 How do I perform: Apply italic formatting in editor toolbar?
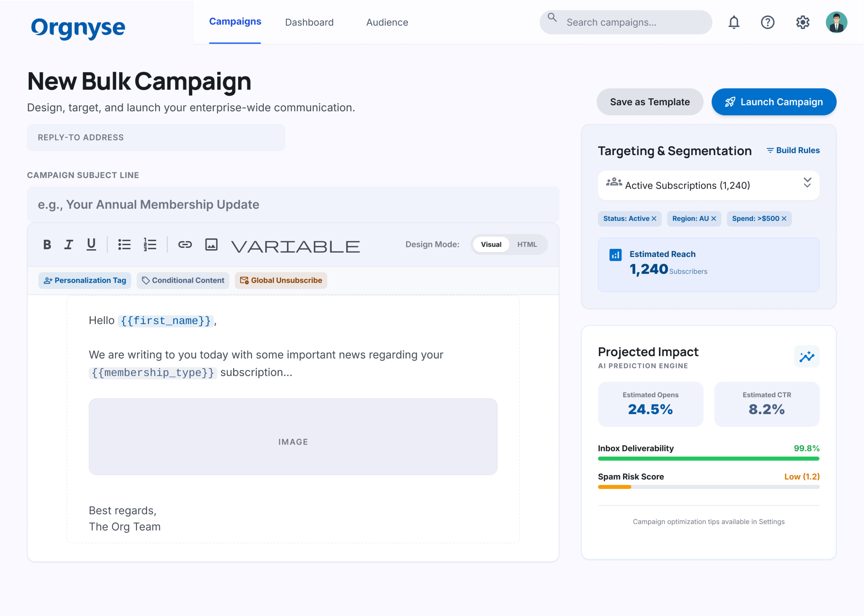69,245
